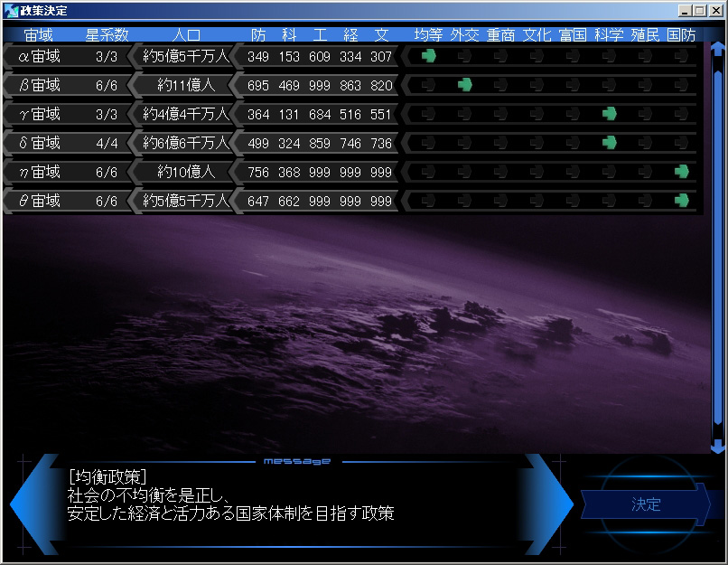Click the [均衡政策] message heading

[107, 476]
